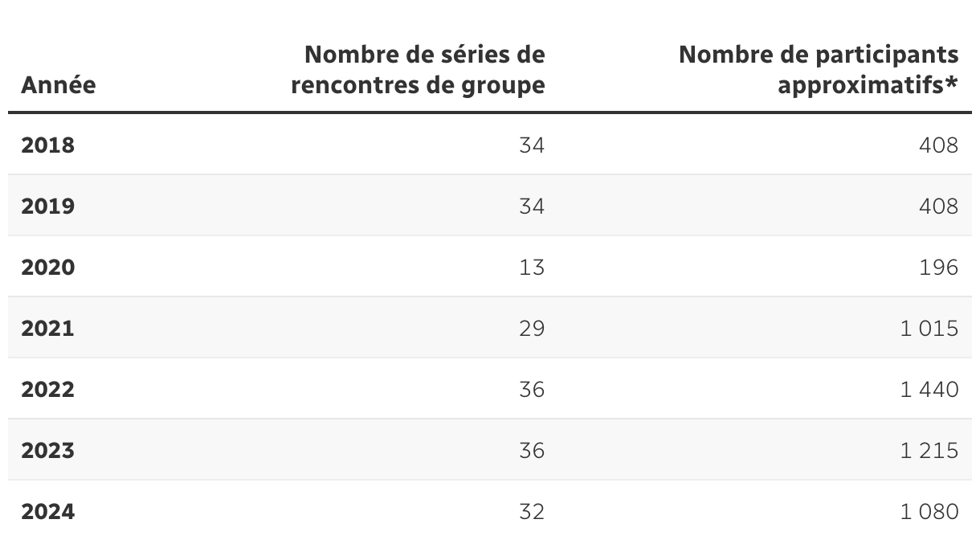Image resolution: width=980 pixels, height=548 pixels.
Task: Select the 32 series value for 2024
Action: click(x=532, y=512)
